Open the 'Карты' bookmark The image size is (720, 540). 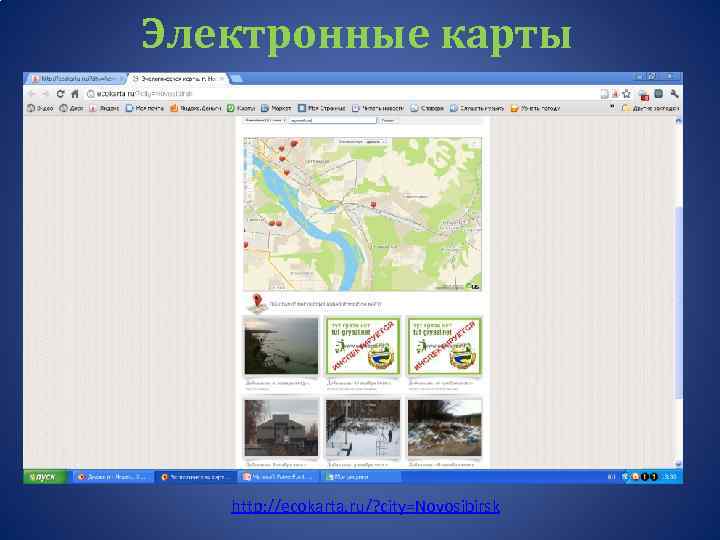coord(241,108)
